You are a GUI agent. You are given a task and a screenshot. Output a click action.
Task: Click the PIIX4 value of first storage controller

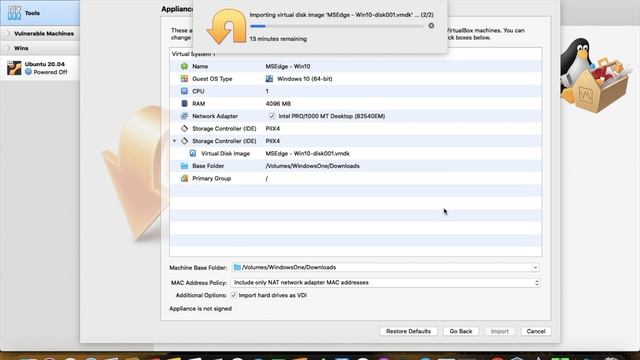[273, 129]
